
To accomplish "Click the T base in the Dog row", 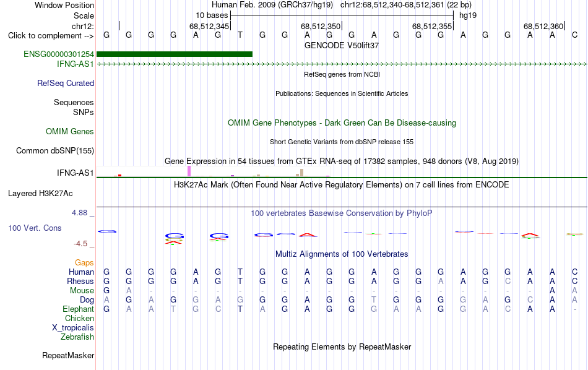I will [x=374, y=300].
